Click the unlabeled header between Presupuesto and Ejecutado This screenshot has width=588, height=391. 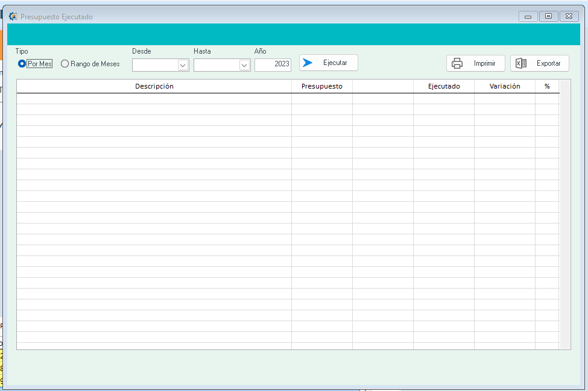[383, 86]
